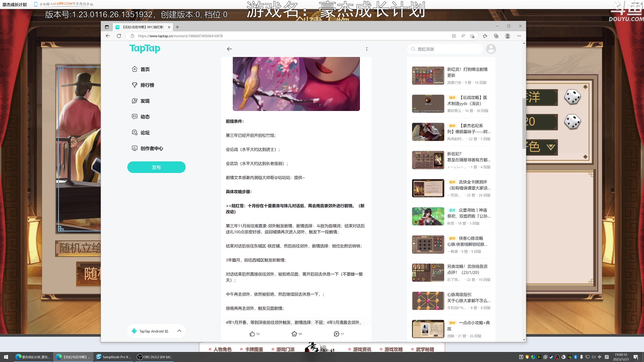This screenshot has height=362, width=644.
Task: Open thumbnail of 佛朗基妹子 post
Action: [428, 132]
